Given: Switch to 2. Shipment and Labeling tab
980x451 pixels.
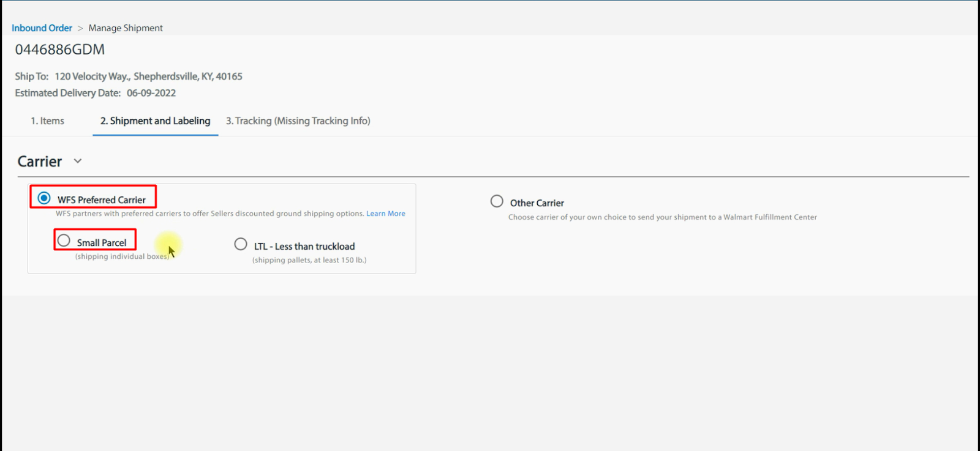Looking at the screenshot, I should tap(155, 121).
